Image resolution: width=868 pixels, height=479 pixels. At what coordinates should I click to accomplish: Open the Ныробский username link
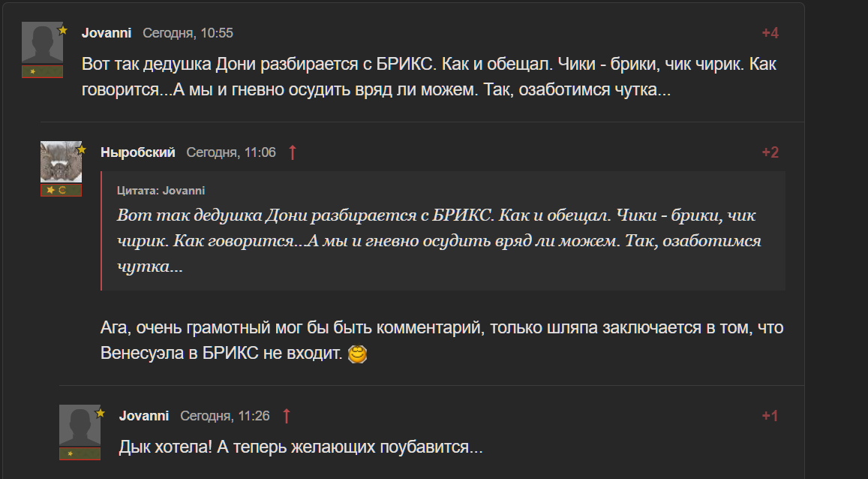click(138, 152)
